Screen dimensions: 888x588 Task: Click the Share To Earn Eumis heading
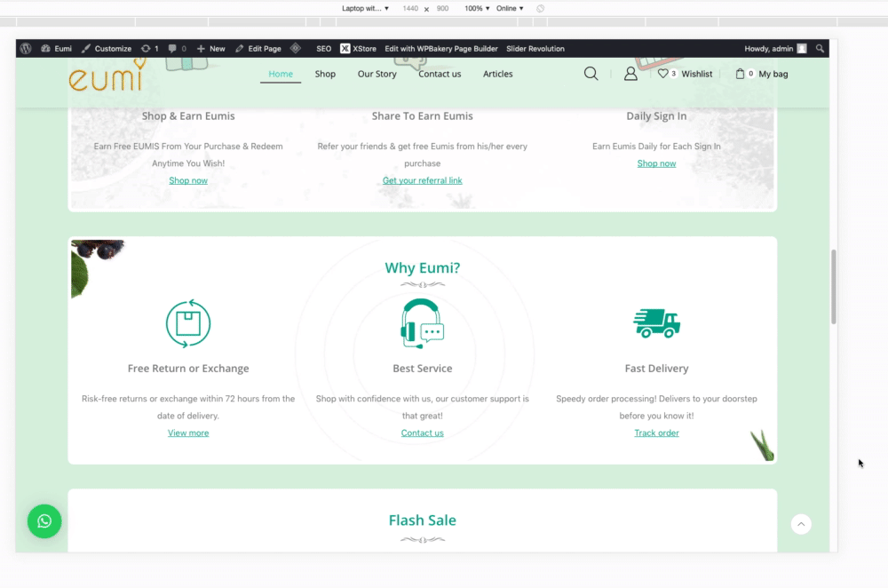[422, 115]
